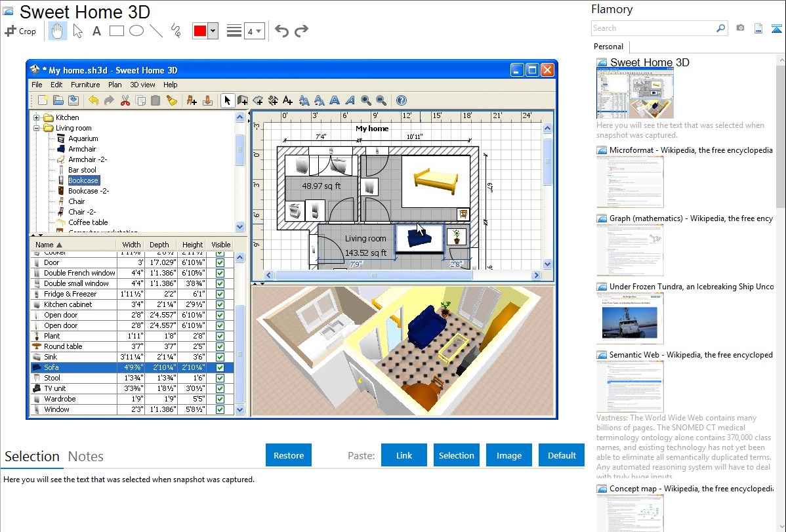This screenshot has height=532, width=786.
Task: Click the Restore button
Action: pos(289,455)
